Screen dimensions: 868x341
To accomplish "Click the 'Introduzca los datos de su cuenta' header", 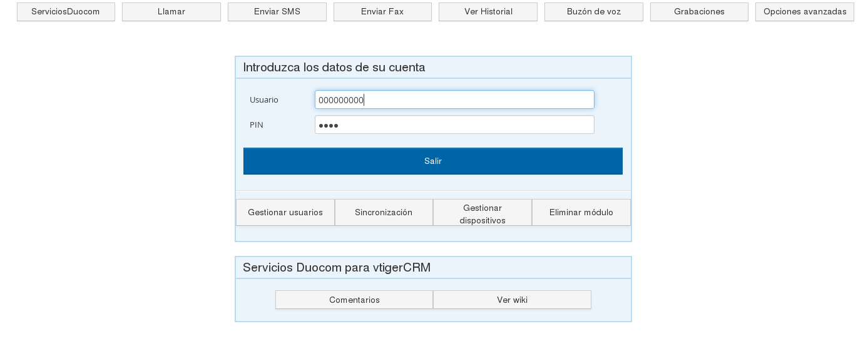I will coord(334,68).
